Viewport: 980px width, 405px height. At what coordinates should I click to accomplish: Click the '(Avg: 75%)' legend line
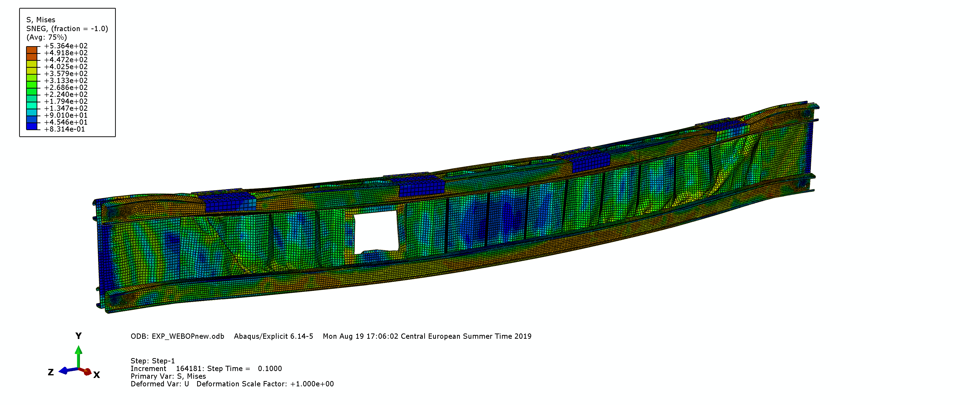46,37
